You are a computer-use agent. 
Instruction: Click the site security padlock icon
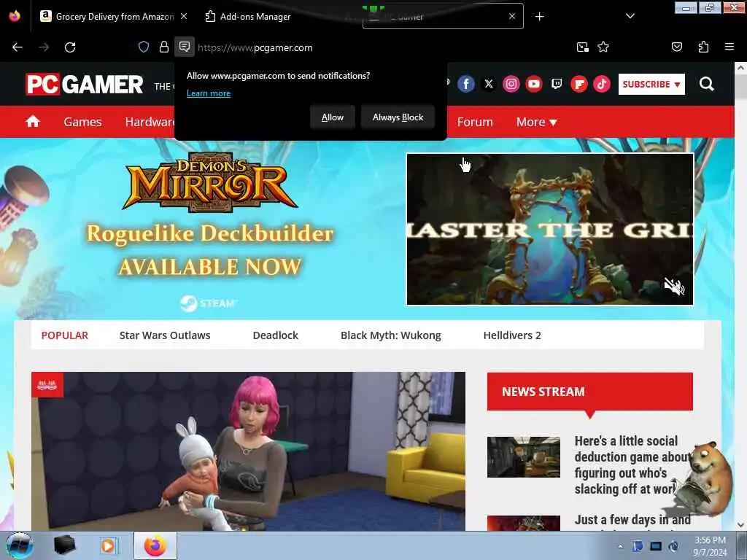click(x=164, y=47)
